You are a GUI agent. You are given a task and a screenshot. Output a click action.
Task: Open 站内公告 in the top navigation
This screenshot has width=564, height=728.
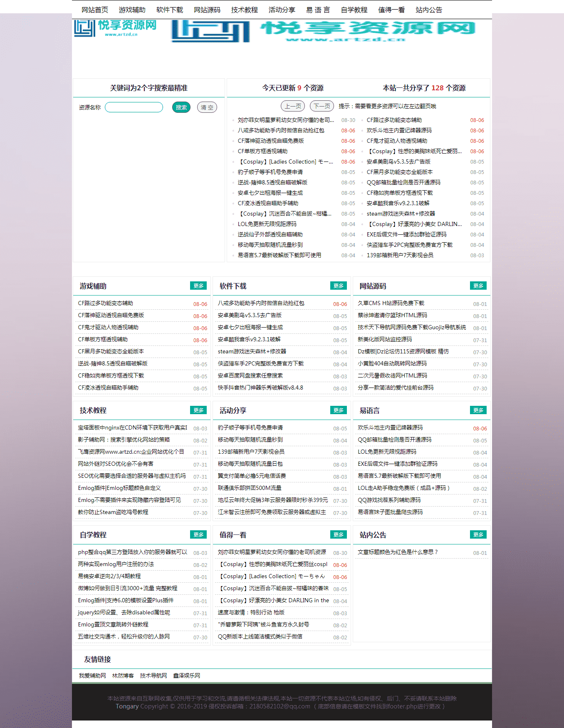(429, 10)
